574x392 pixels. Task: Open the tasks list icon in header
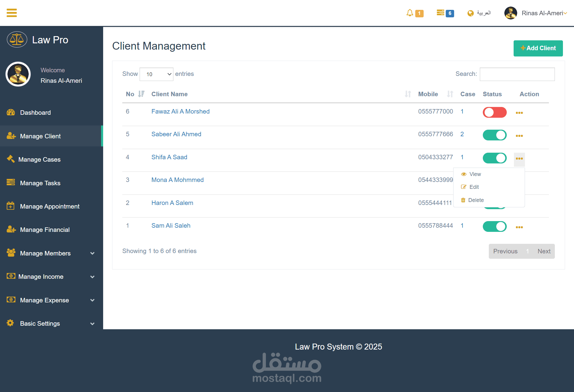440,13
